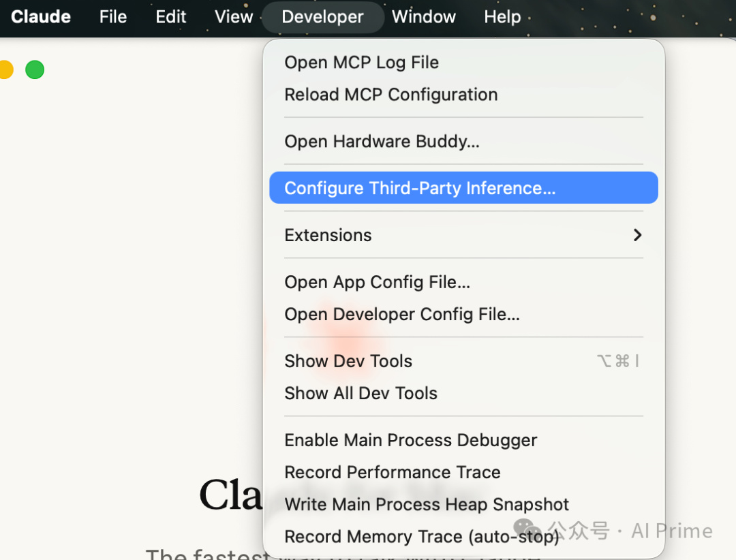
Task: Click the Extensions submenu chevron arrow
Action: (637, 235)
